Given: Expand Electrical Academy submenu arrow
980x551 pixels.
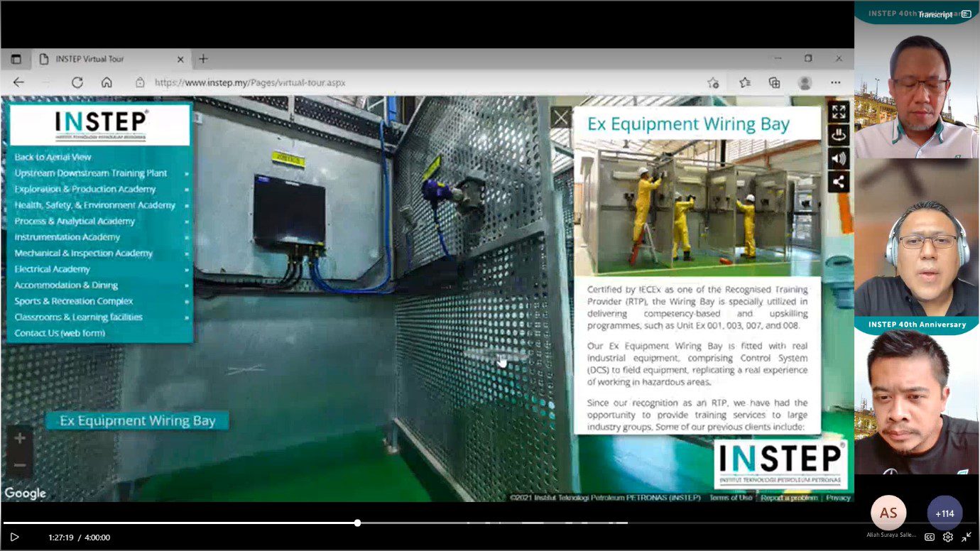Looking at the screenshot, I should click(x=187, y=270).
